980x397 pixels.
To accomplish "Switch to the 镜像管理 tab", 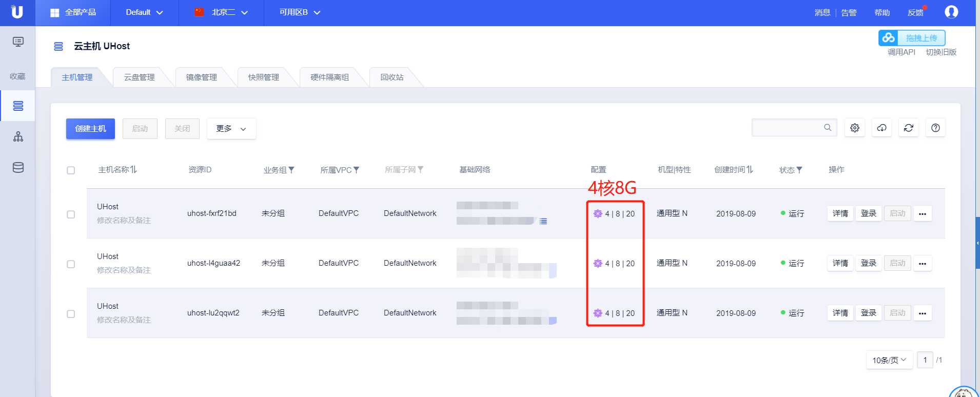I will (202, 77).
